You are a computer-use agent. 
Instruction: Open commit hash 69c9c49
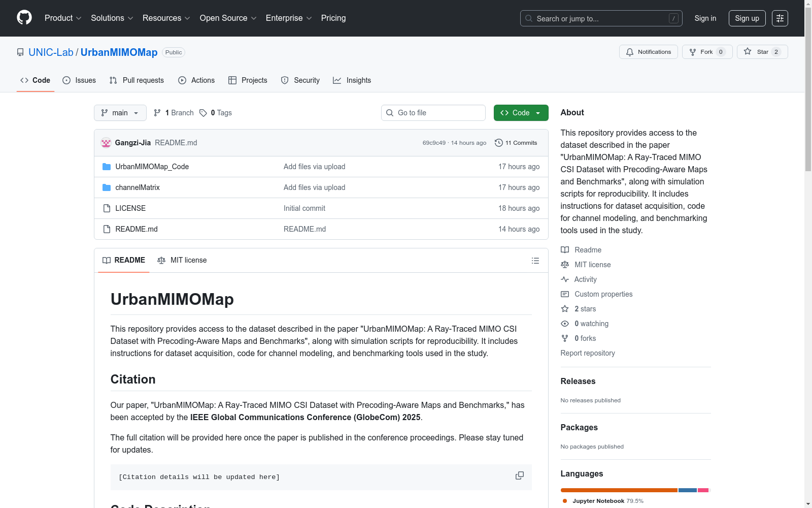(x=434, y=143)
